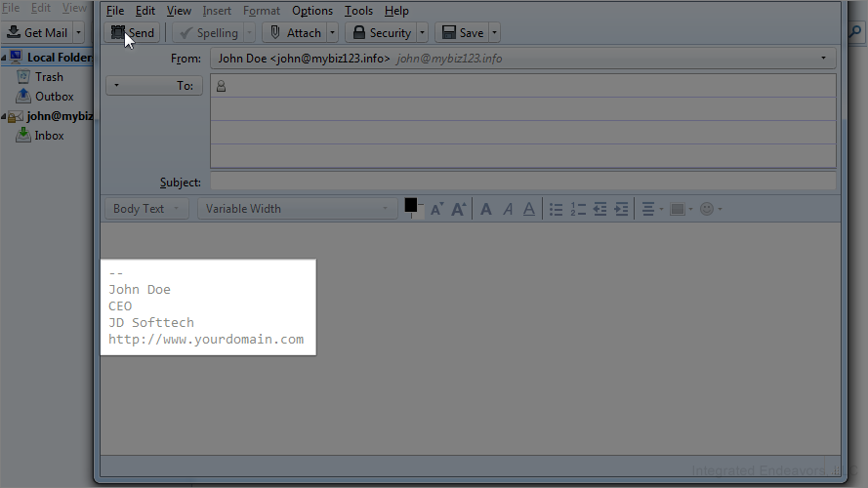Click the first To address field

[522, 86]
